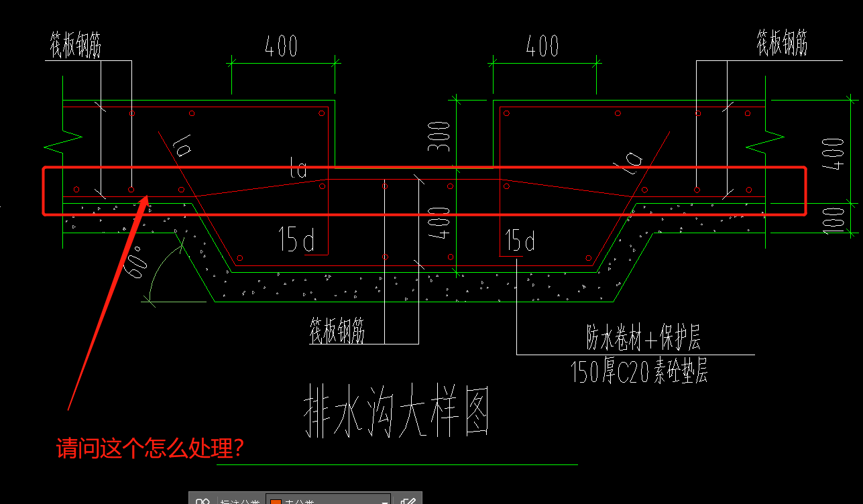863x504 pixels.
Task: Select the left 15d anchorage label
Action: coord(298,239)
